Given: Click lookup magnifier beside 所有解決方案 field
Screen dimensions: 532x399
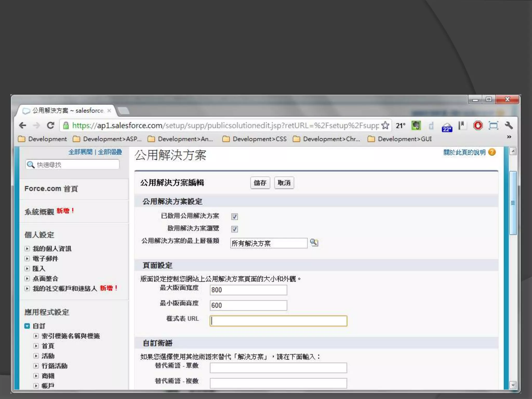Looking at the screenshot, I should (x=314, y=243).
